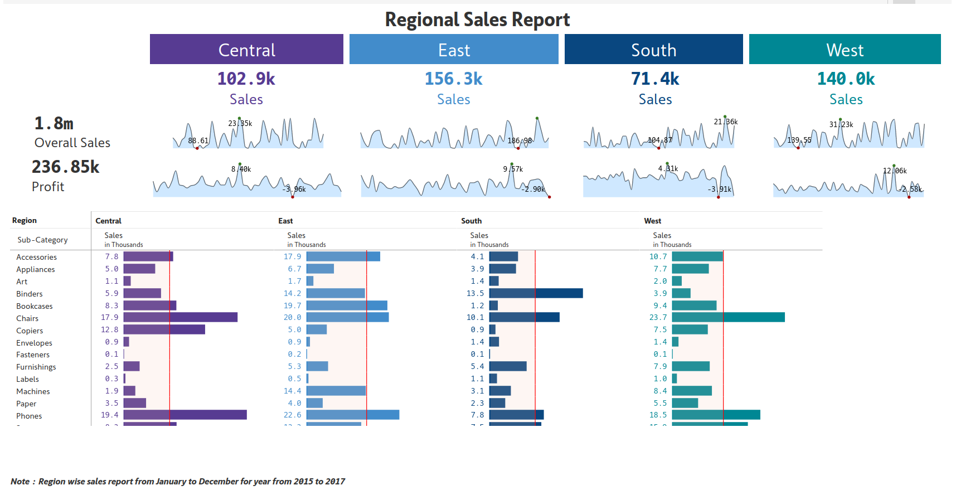Click West's 140.0k sales figure
Screen dimensions: 980x495
tap(846, 79)
